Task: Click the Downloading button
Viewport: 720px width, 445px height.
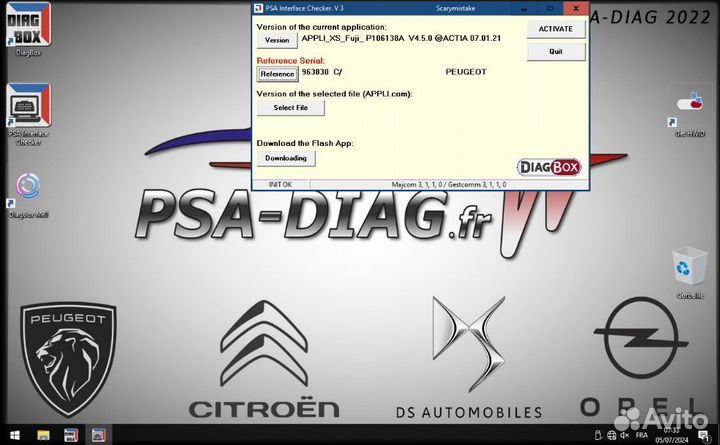Action: 286,158
